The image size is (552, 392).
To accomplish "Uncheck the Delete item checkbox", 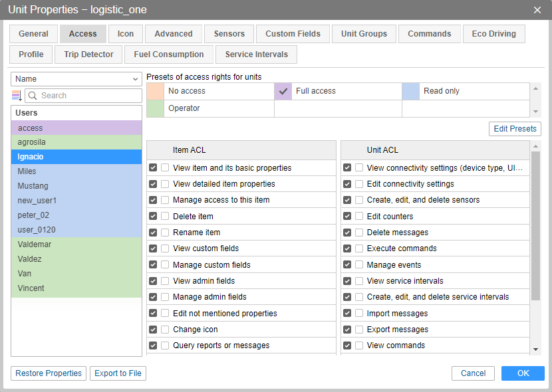I will click(x=153, y=216).
